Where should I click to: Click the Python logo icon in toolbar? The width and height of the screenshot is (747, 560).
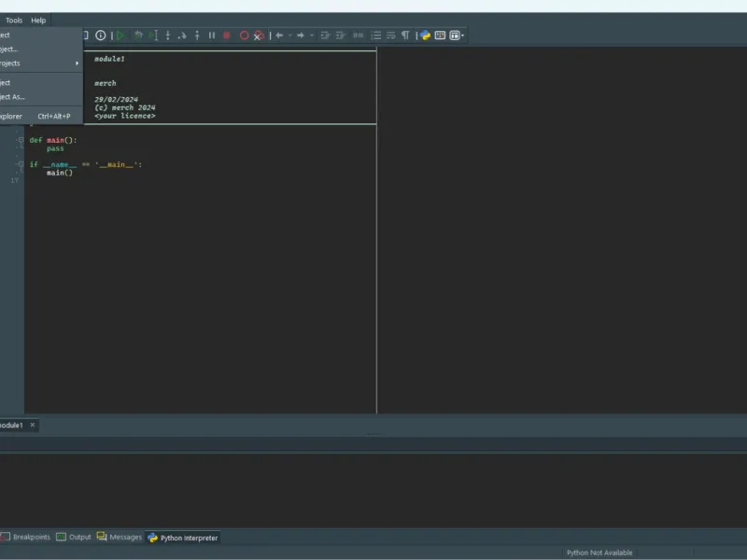point(426,35)
